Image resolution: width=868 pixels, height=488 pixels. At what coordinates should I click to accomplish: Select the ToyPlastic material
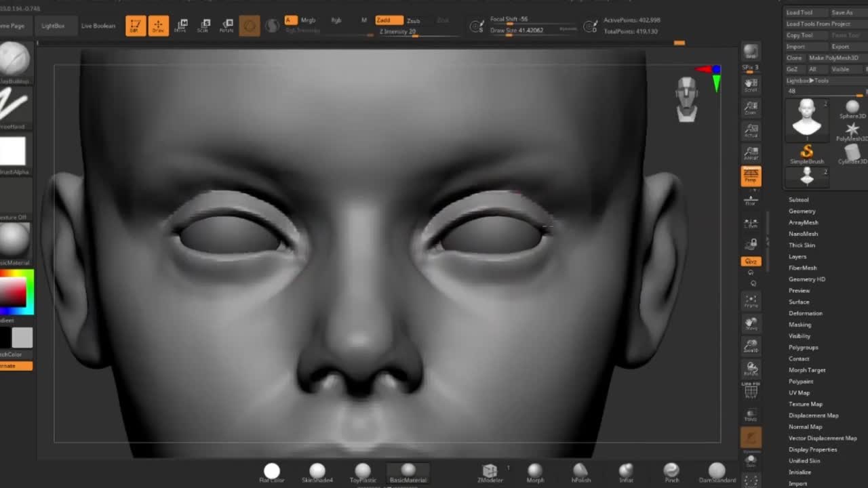click(363, 472)
